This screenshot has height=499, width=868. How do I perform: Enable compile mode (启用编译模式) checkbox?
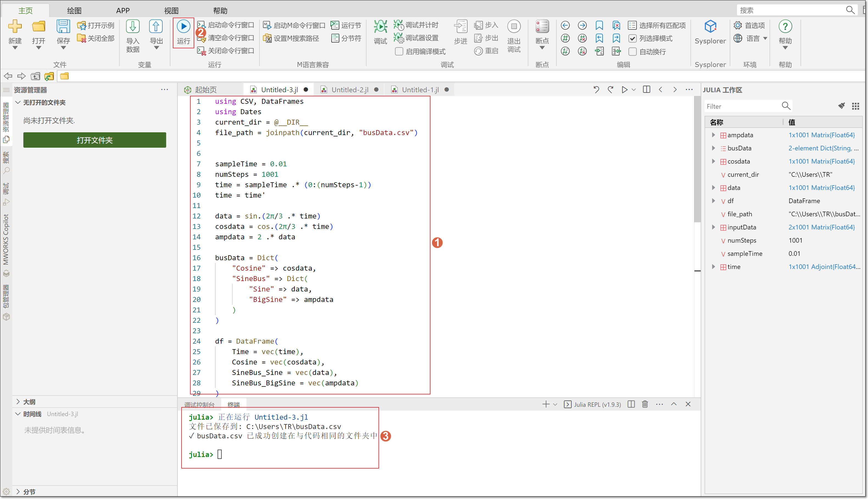point(399,51)
